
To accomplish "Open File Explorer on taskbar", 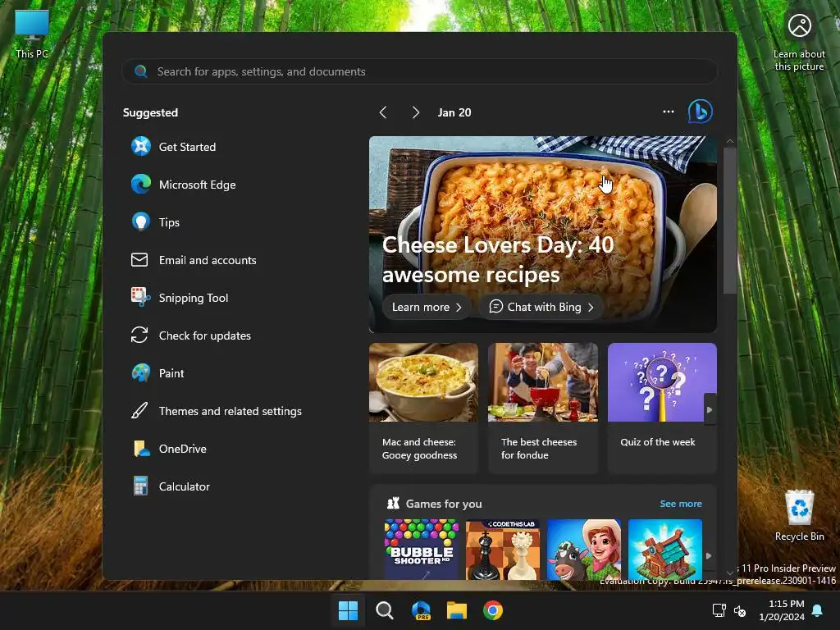I will 457,610.
